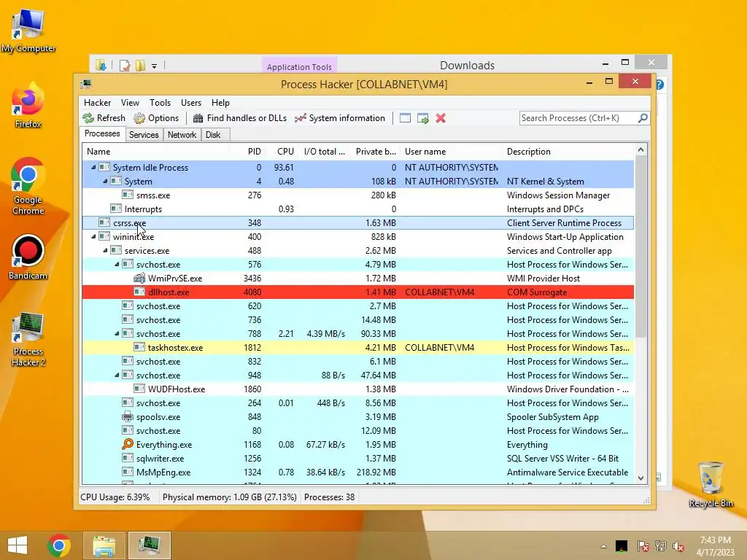Click the Process Hacker title bar icon
The image size is (747, 560).
point(86,85)
